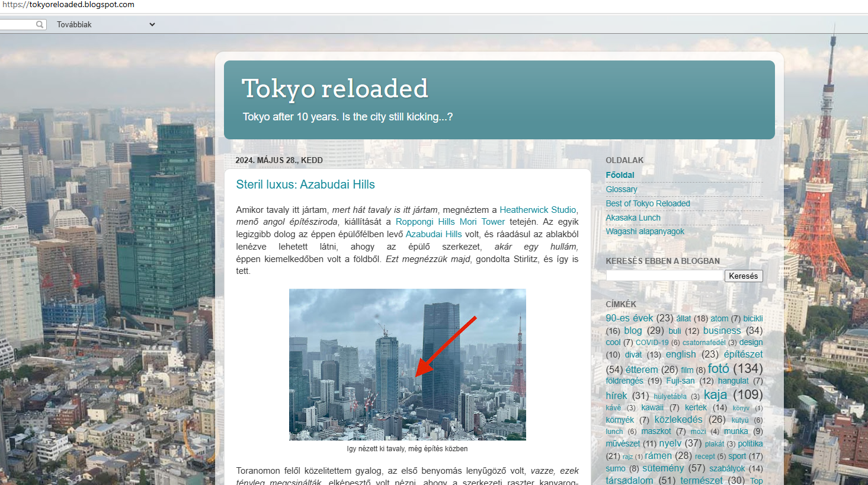Select the recept tag

pos(704,456)
